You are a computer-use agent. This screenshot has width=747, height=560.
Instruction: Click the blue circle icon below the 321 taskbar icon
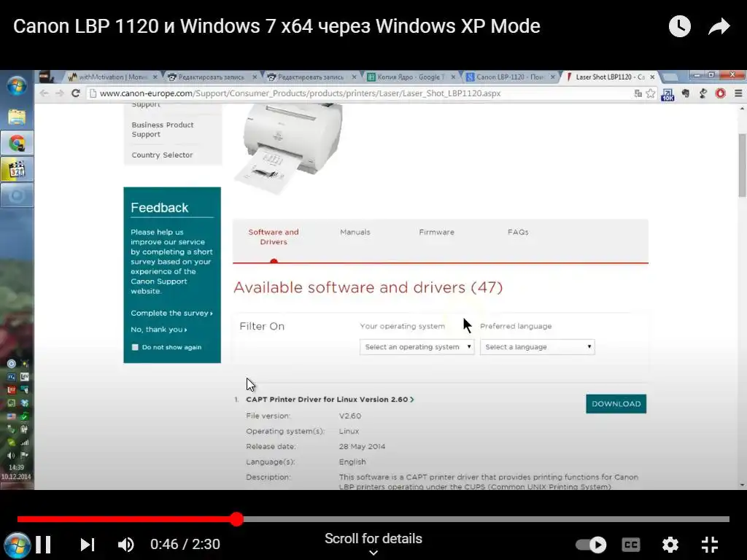(x=17, y=195)
